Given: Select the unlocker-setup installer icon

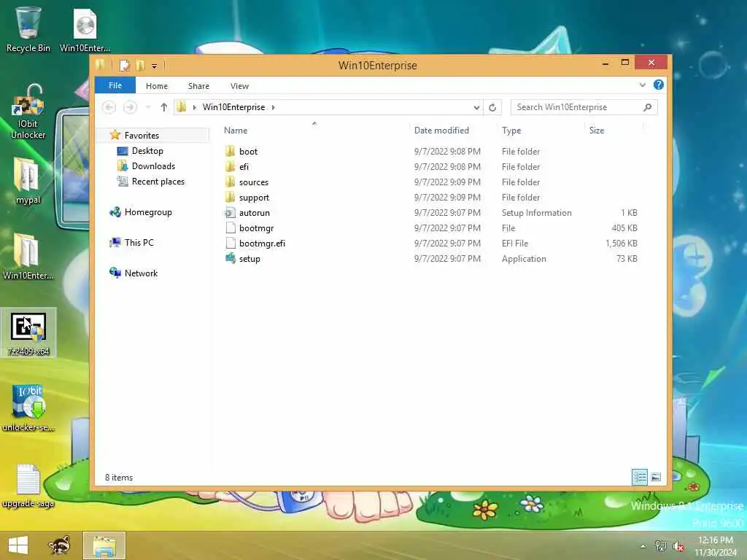Looking at the screenshot, I should point(28,408).
